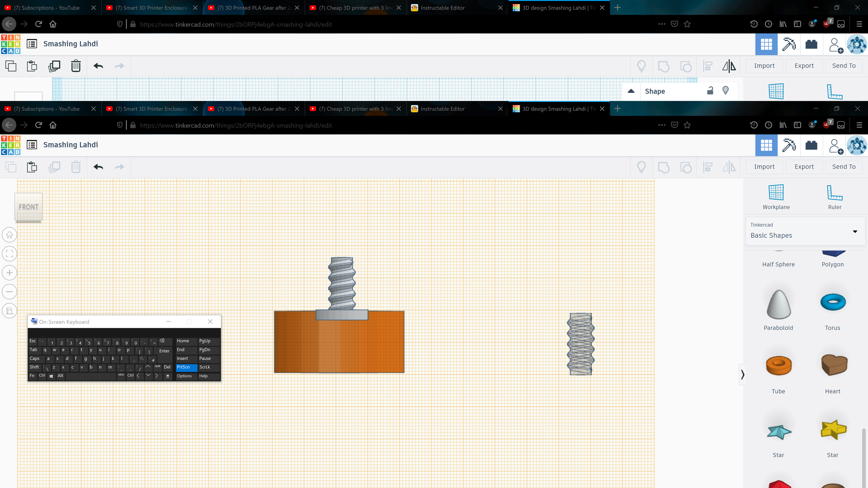
Task: Switch to the Instructable Editor tab
Action: 442,109
